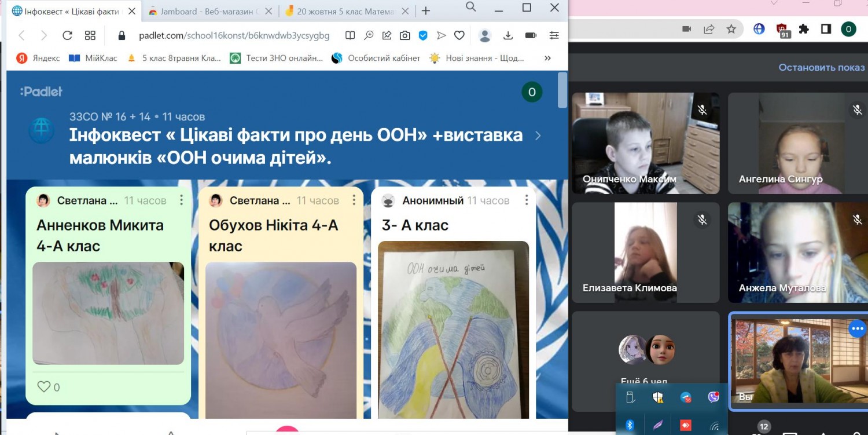Click the Bluetooth tray icon
This screenshot has width=868, height=435.
coord(630,426)
